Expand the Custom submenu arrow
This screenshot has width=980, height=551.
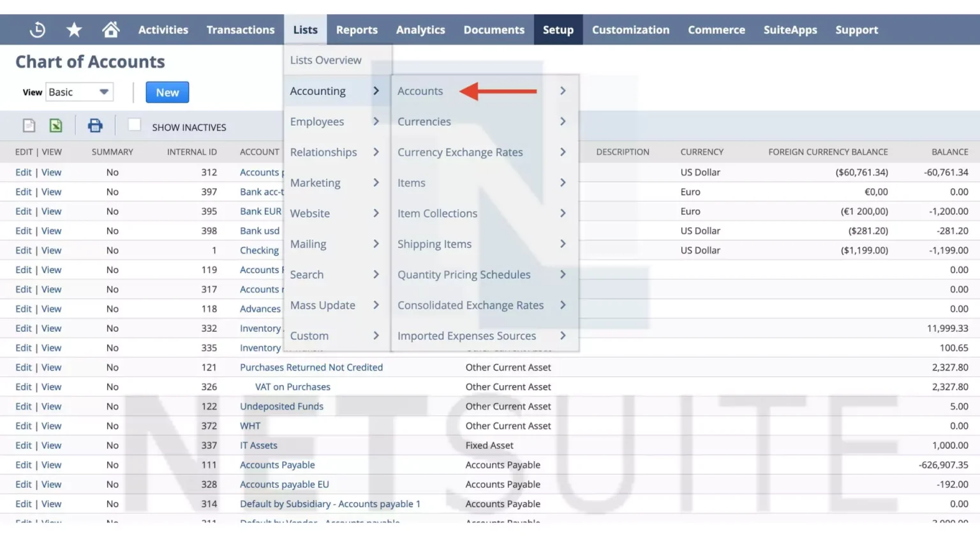tap(376, 335)
